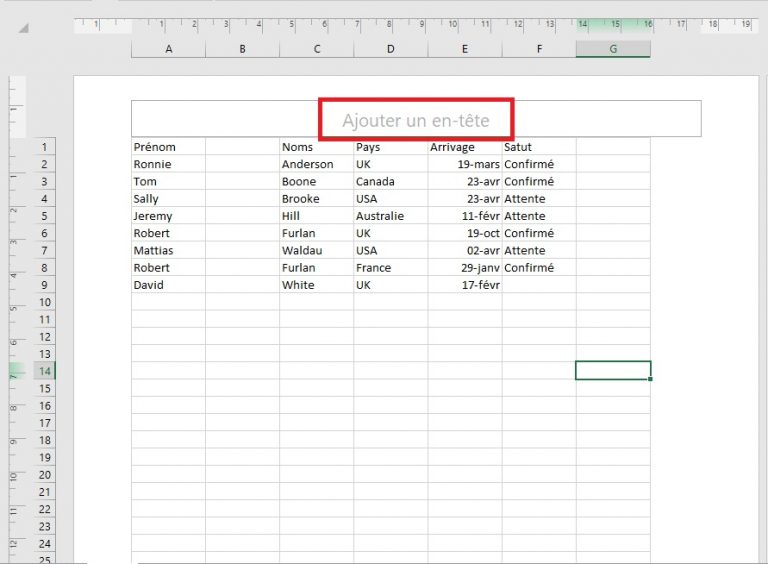Click the 'Satut' cell
Image resolution: width=768 pixels, height=564 pixels.
tap(539, 147)
